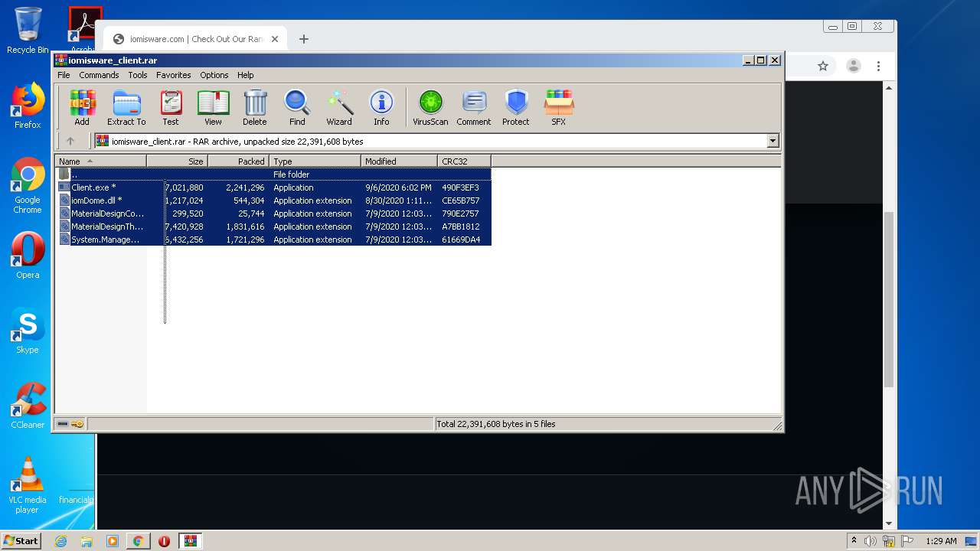Click the Extract To toolbar icon
Viewport: 980px width, 551px height.
(x=126, y=107)
